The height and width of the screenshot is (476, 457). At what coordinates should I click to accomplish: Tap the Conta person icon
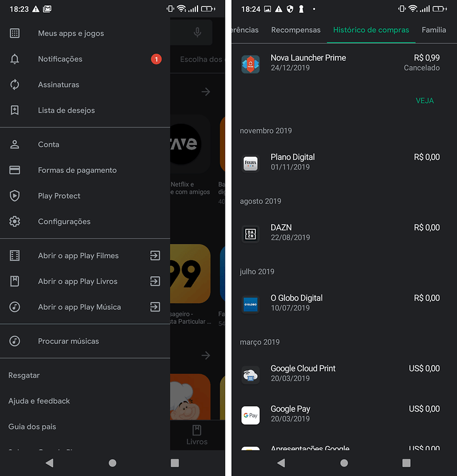[15, 144]
